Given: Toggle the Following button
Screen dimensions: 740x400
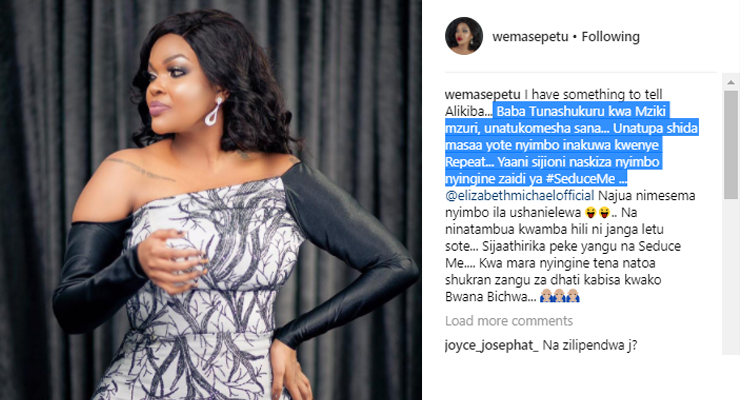Looking at the screenshot, I should [610, 37].
